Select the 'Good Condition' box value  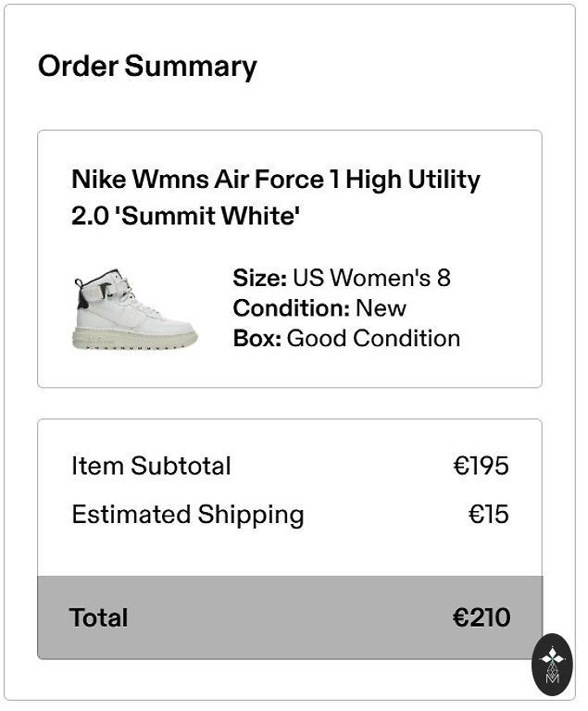pyautogui.click(x=373, y=338)
